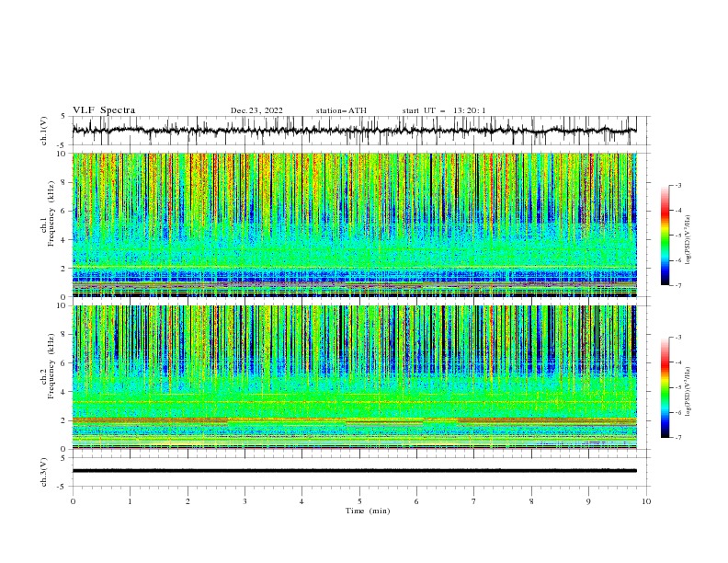The width and height of the screenshot is (728, 563).
Task: Click the ch.3 voltage waveform trace
Action: 354,471
